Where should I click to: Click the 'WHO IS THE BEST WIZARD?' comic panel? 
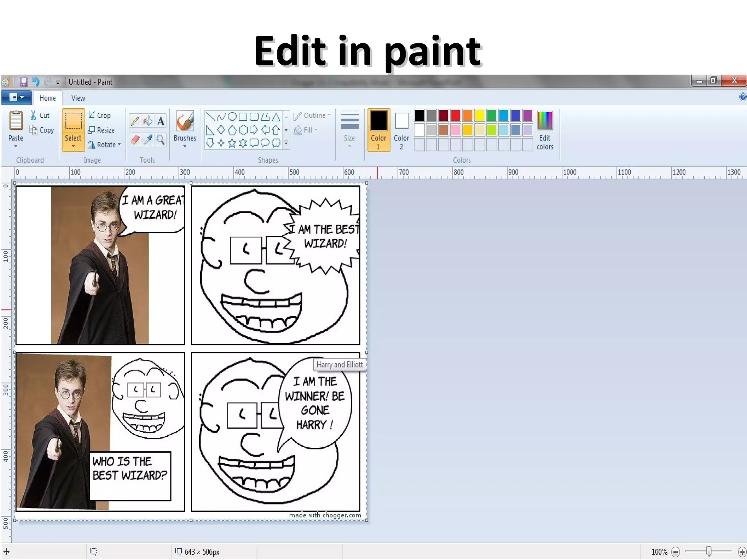[100, 432]
